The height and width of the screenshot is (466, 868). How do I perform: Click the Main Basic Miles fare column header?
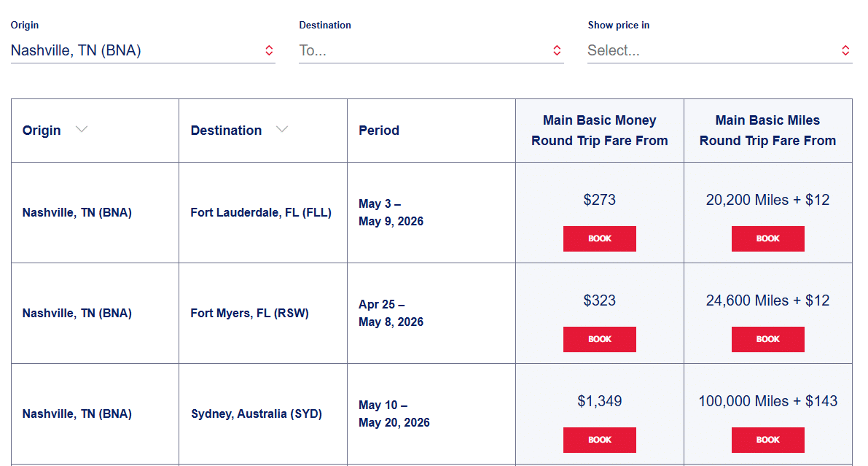767,131
